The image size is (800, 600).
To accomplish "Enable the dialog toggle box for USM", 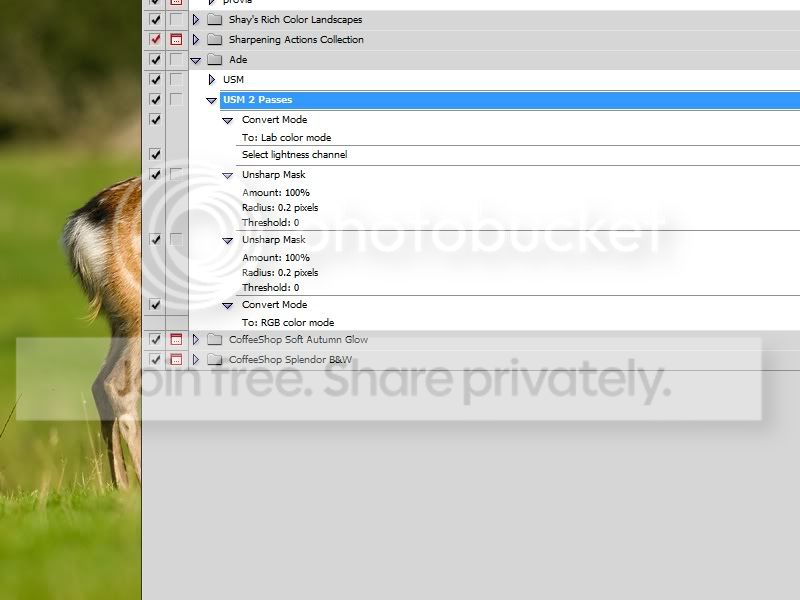I will coord(176,80).
